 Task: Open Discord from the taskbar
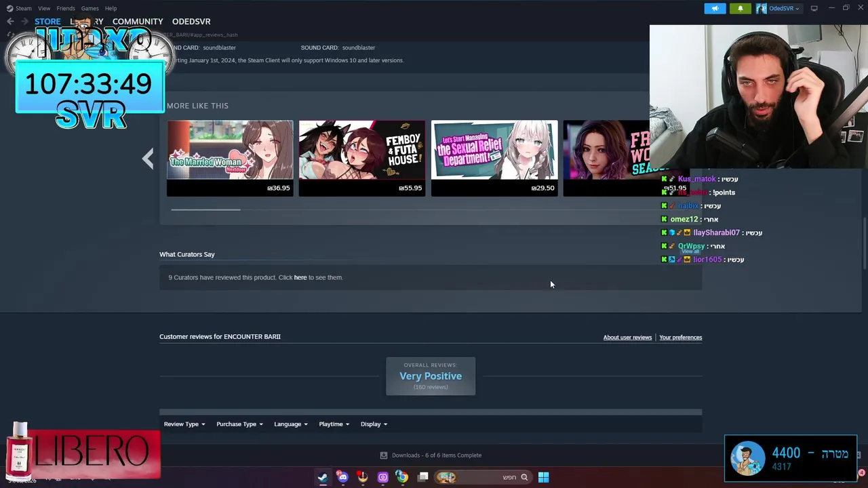click(x=342, y=477)
